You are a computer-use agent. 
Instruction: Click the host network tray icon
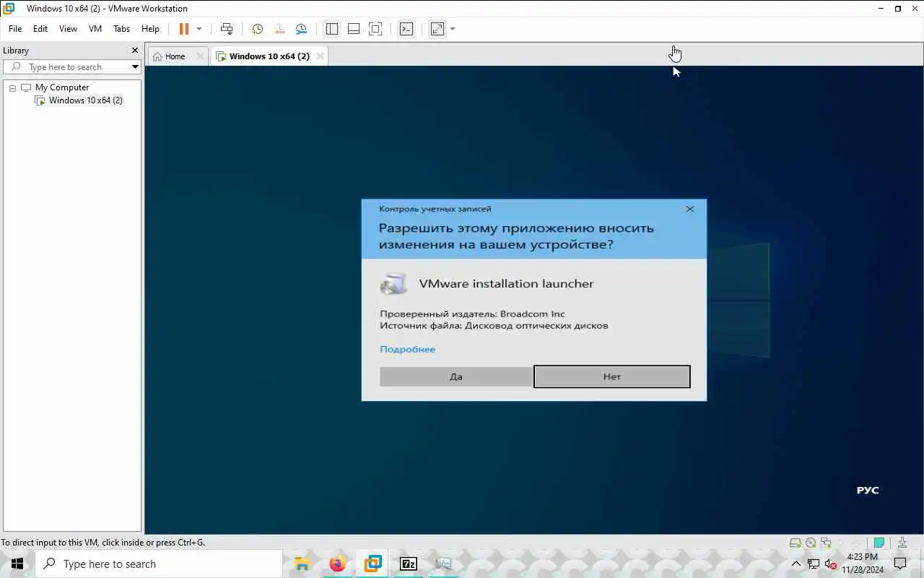click(x=814, y=564)
